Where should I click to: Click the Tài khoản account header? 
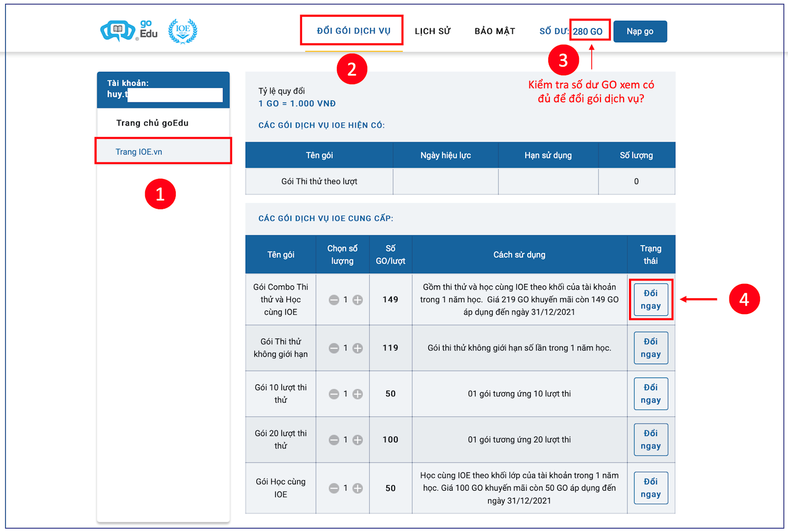tap(163, 90)
